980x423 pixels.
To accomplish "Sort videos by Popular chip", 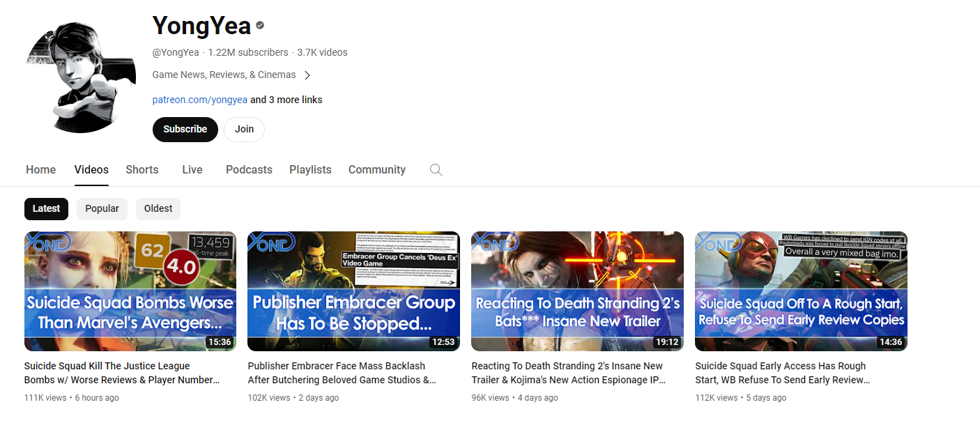I will click(102, 208).
